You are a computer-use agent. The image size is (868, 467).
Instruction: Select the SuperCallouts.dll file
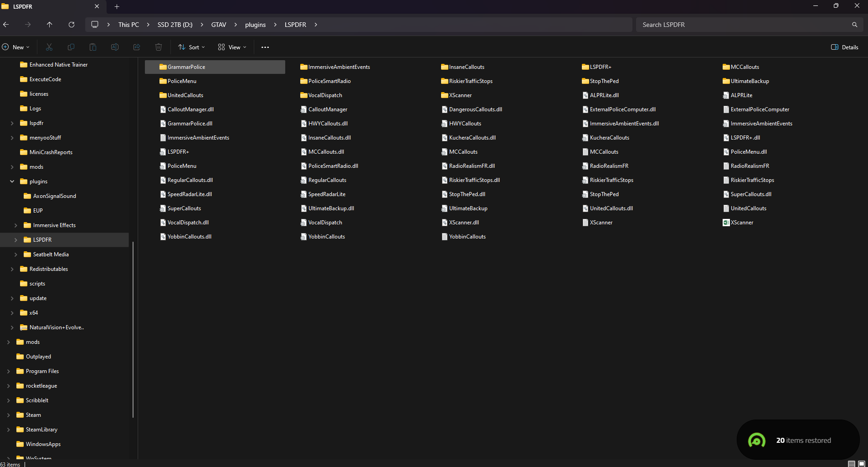click(747, 194)
